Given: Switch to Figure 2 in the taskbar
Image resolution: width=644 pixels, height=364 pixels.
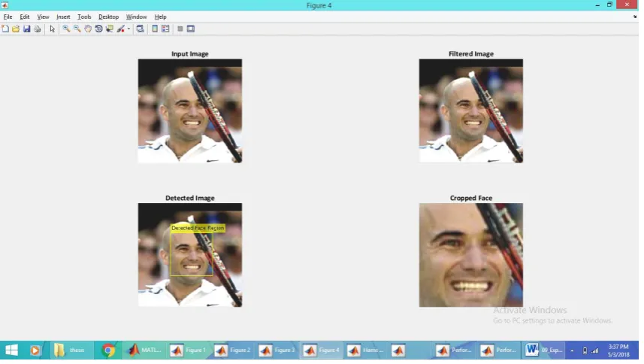Looking at the screenshot, I should (233, 350).
